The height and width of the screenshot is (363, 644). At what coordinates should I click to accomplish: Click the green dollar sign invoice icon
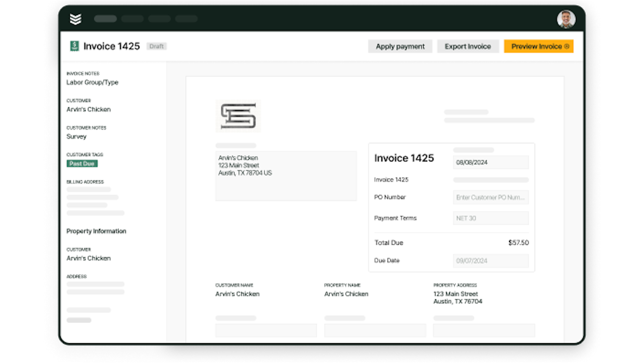(74, 46)
